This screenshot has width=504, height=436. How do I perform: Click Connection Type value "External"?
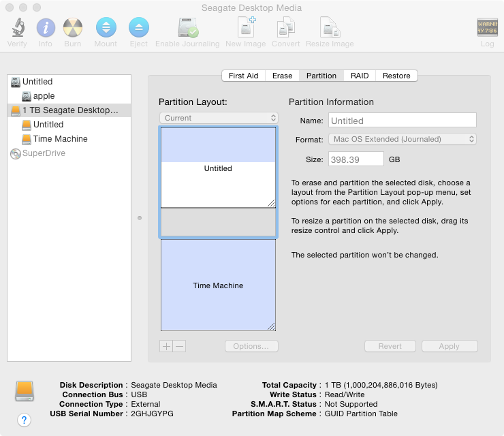pos(146,404)
